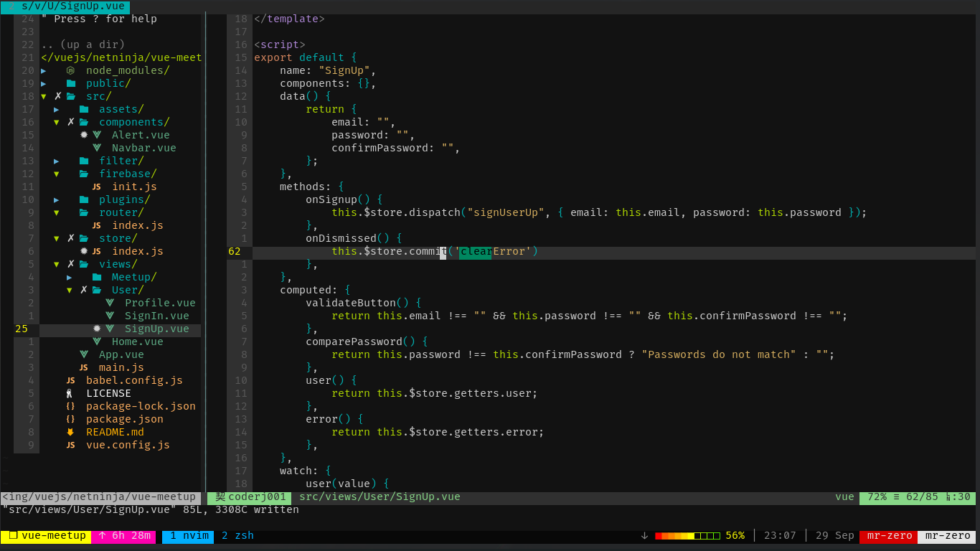Click the JS icon beside babel.config.js
This screenshot has height=551, width=980.
(x=70, y=380)
